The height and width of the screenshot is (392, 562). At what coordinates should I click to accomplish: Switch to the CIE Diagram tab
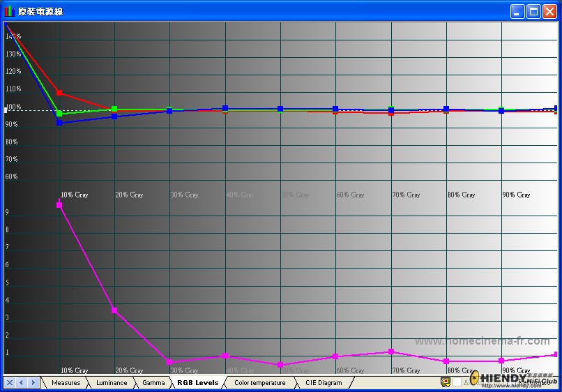click(324, 383)
